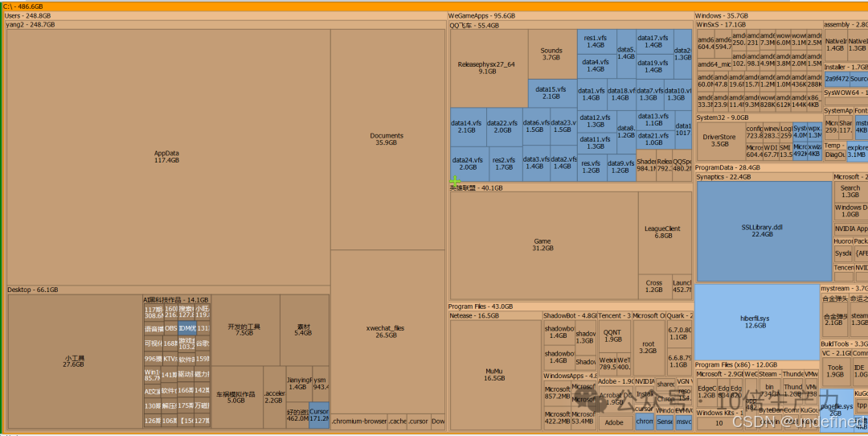Select the data9.vfs 1.2GB file
The height and width of the screenshot is (436, 868).
click(x=621, y=167)
